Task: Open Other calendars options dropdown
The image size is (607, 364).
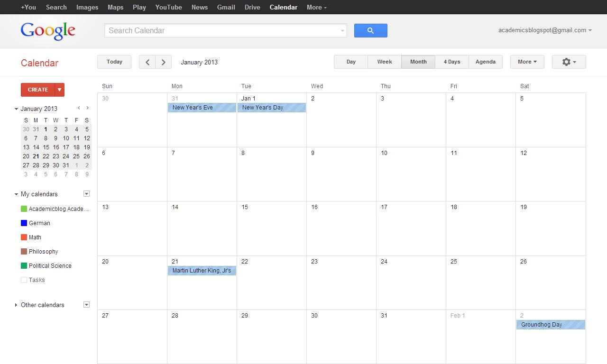Action: (x=86, y=304)
